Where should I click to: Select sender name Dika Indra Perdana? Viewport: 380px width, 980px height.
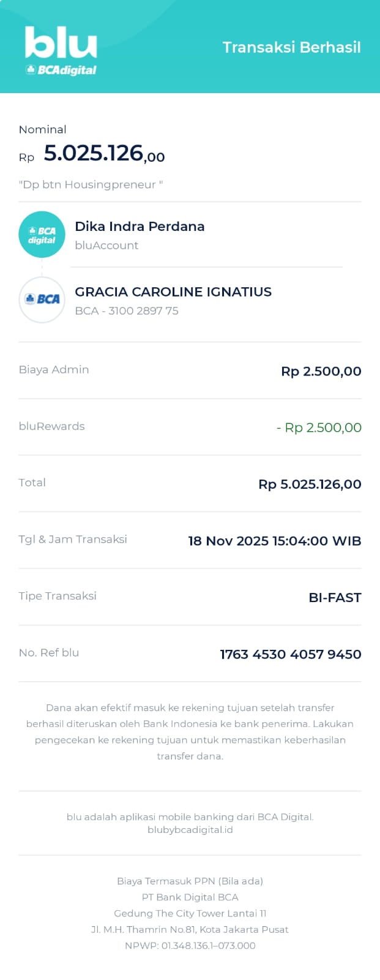(x=140, y=226)
